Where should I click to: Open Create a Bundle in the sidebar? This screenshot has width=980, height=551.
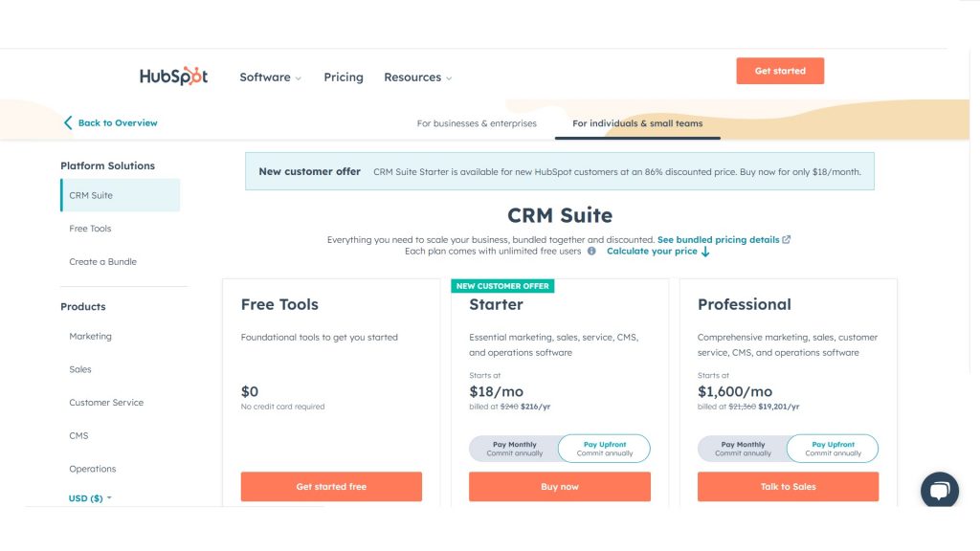coord(102,262)
